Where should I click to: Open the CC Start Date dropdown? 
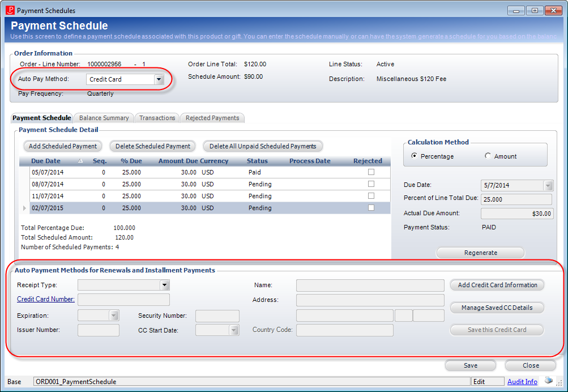pyautogui.click(x=234, y=330)
